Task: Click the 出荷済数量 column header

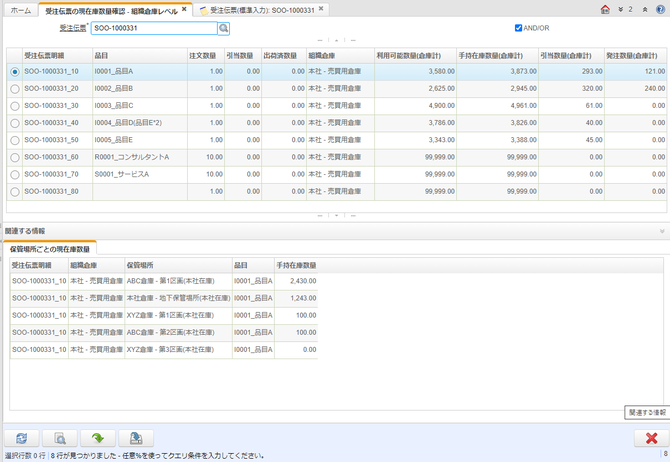Action: (284, 56)
